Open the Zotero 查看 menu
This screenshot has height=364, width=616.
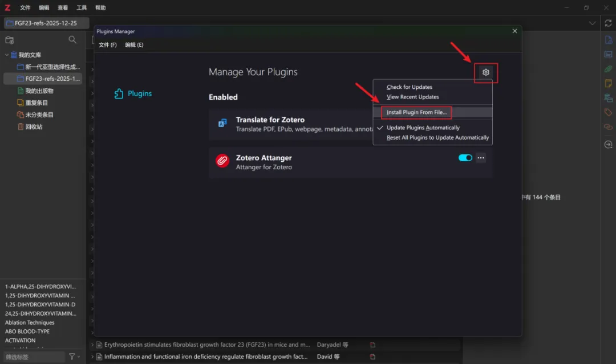click(x=63, y=7)
